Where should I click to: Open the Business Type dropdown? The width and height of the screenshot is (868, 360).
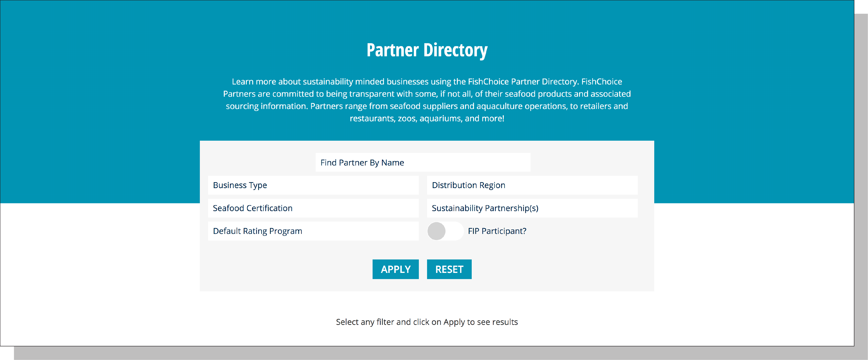click(x=313, y=185)
